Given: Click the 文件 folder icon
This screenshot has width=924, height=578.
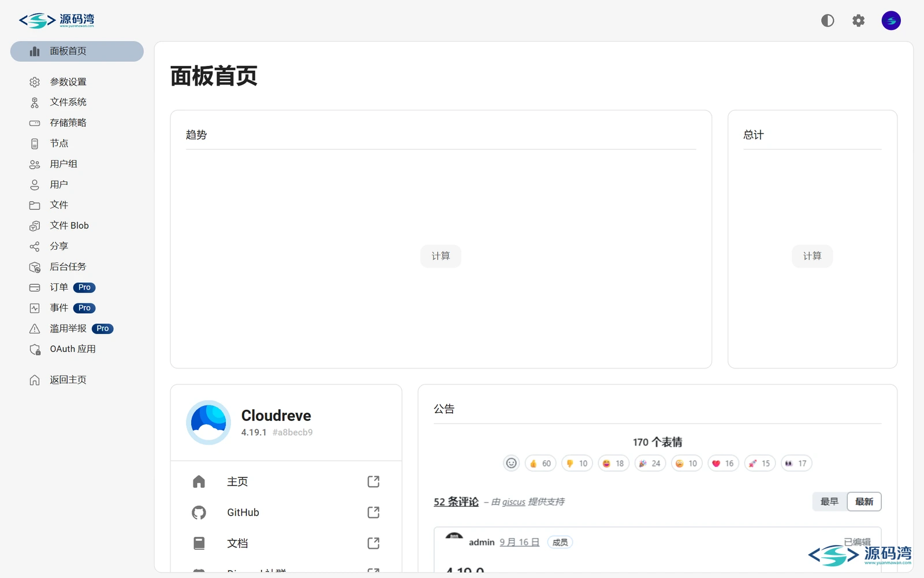Looking at the screenshot, I should click(35, 205).
